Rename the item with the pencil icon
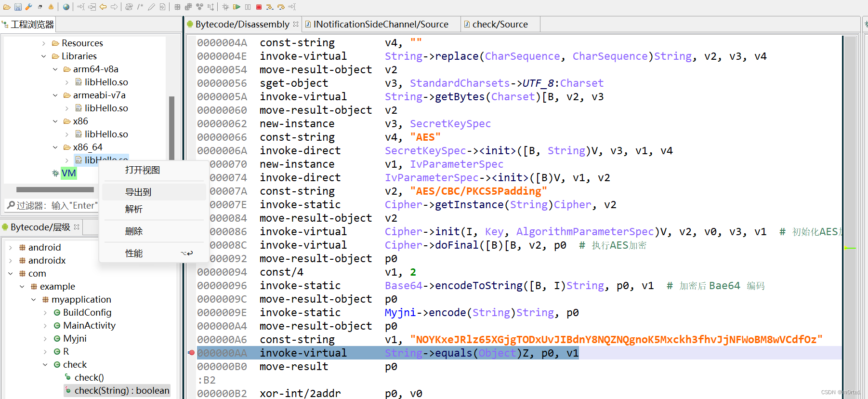Screen dimensions: 868x399 pos(151,7)
